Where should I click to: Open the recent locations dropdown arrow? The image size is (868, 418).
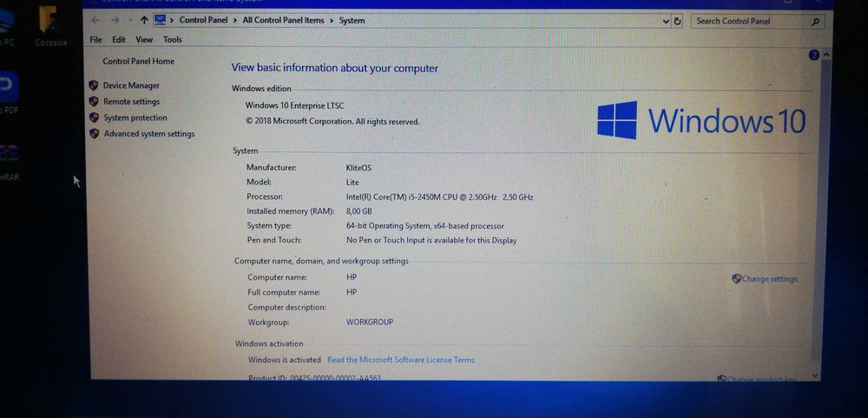(x=131, y=21)
